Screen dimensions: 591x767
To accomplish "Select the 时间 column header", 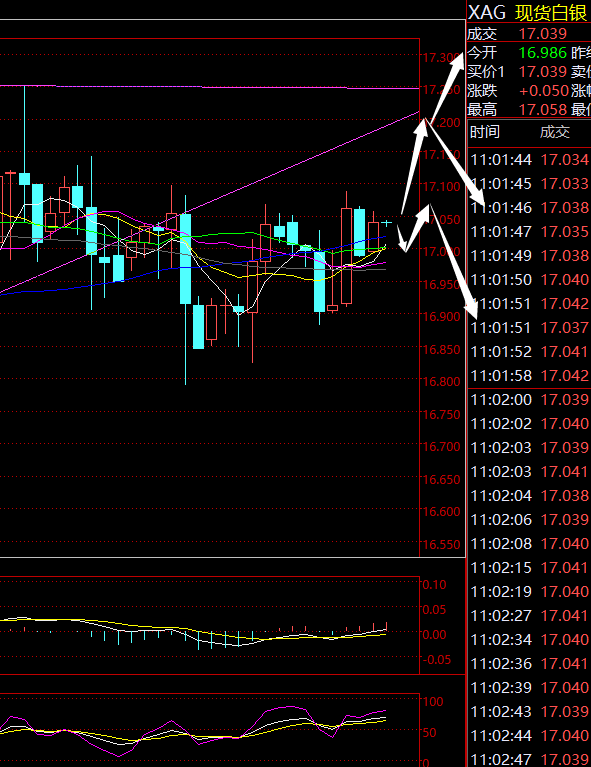I will (485, 132).
